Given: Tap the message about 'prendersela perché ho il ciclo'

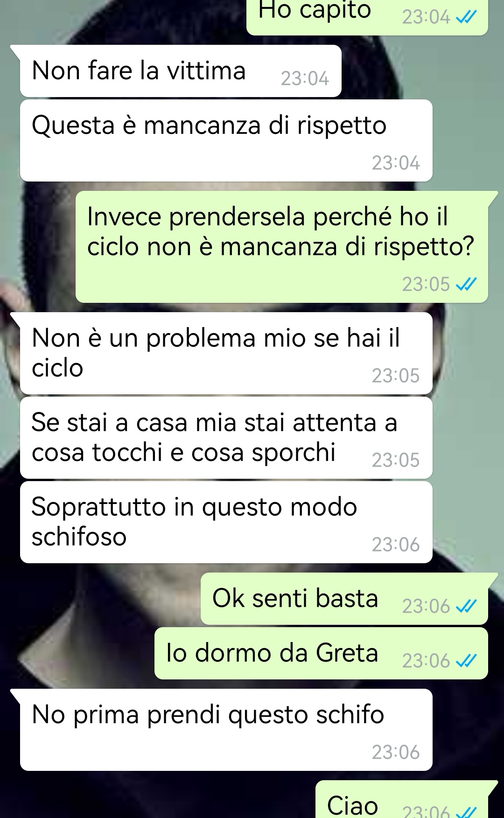Looking at the screenshot, I should pyautogui.click(x=282, y=247).
